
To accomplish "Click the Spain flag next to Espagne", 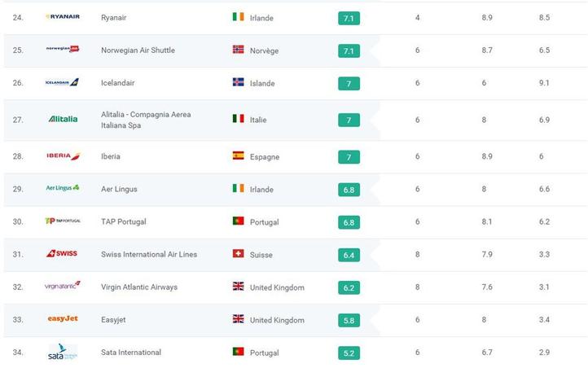I will 238,156.
